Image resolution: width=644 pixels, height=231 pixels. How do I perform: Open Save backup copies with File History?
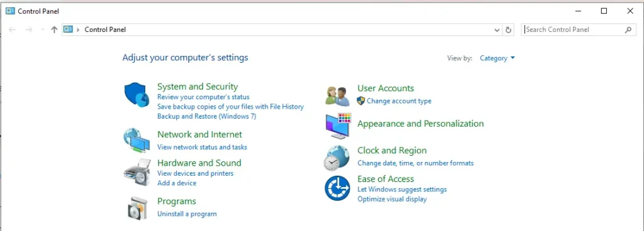click(x=230, y=107)
